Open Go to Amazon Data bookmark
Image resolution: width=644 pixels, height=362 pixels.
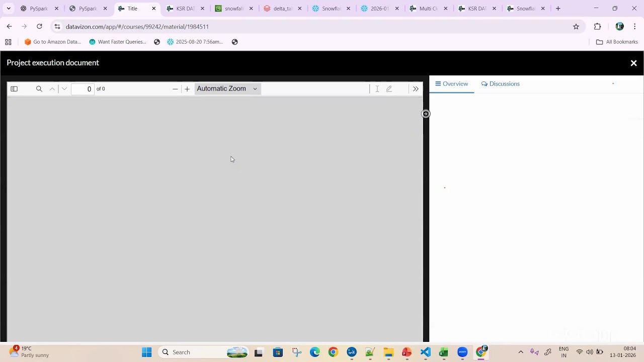click(x=53, y=42)
